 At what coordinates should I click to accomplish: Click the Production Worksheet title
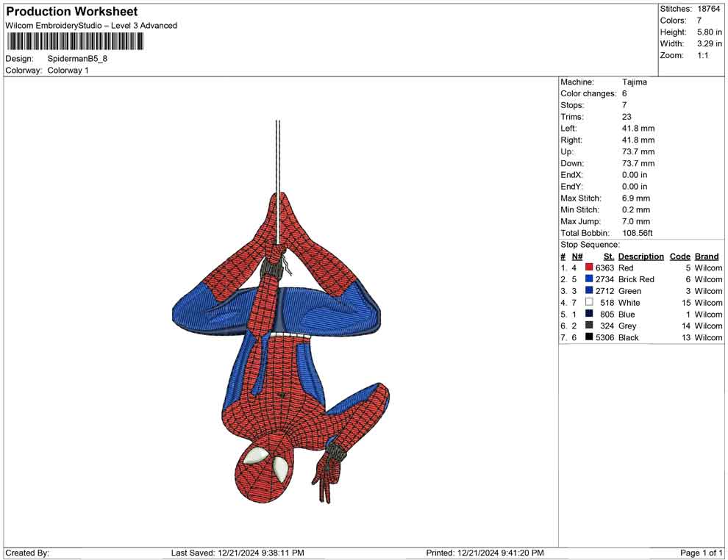pos(72,12)
